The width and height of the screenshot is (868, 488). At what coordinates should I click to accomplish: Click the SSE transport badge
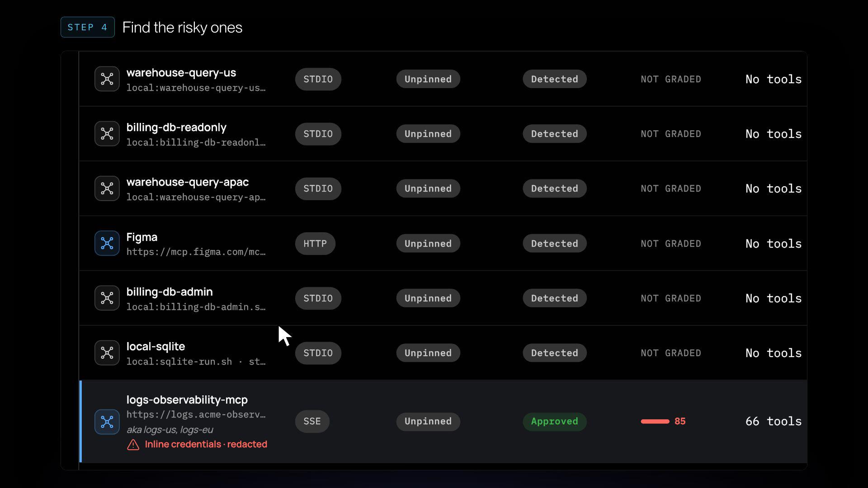(x=312, y=421)
